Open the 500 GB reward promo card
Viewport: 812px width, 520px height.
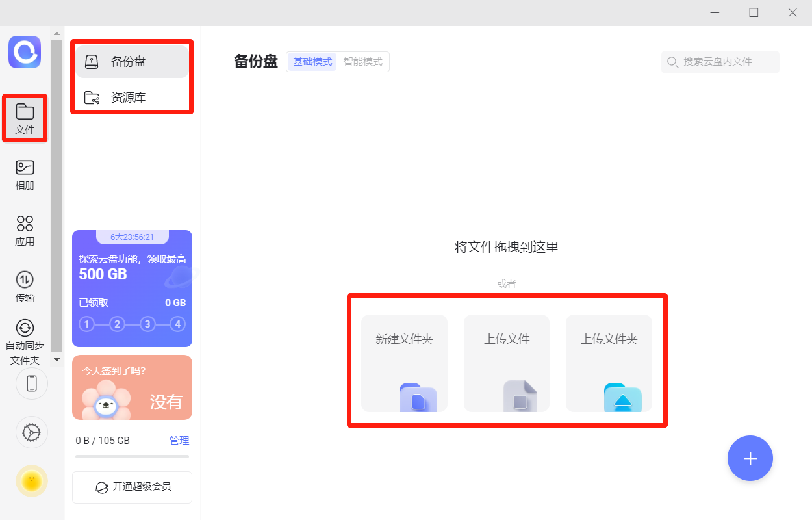pos(133,289)
